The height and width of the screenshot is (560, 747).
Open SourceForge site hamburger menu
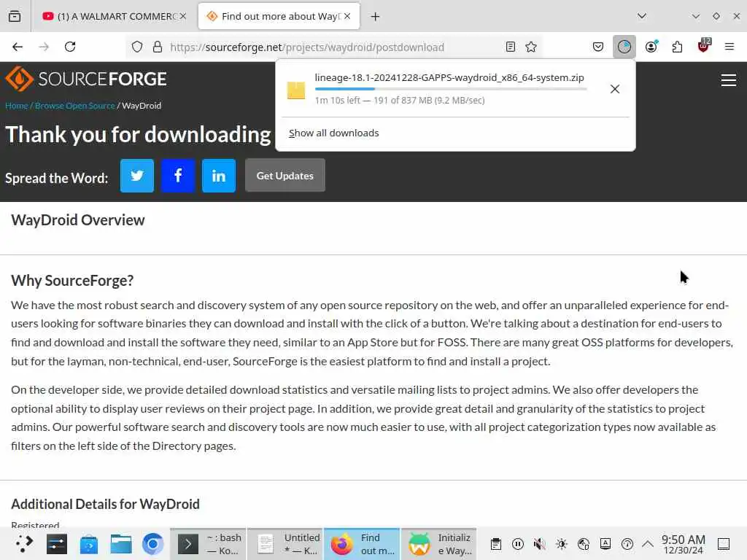pyautogui.click(x=729, y=80)
